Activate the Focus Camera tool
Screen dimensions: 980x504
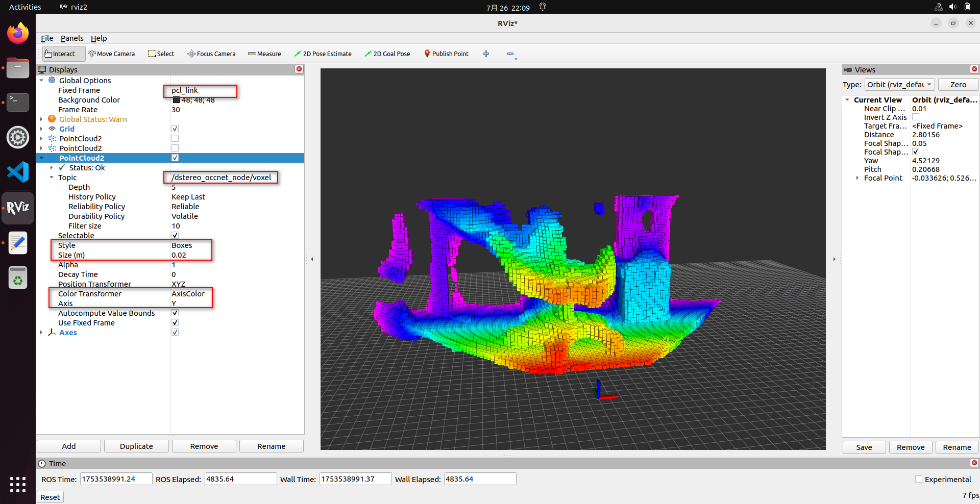pos(211,54)
